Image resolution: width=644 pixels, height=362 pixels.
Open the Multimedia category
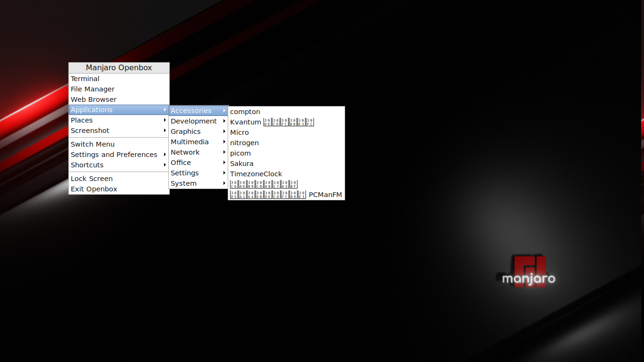pyautogui.click(x=198, y=142)
